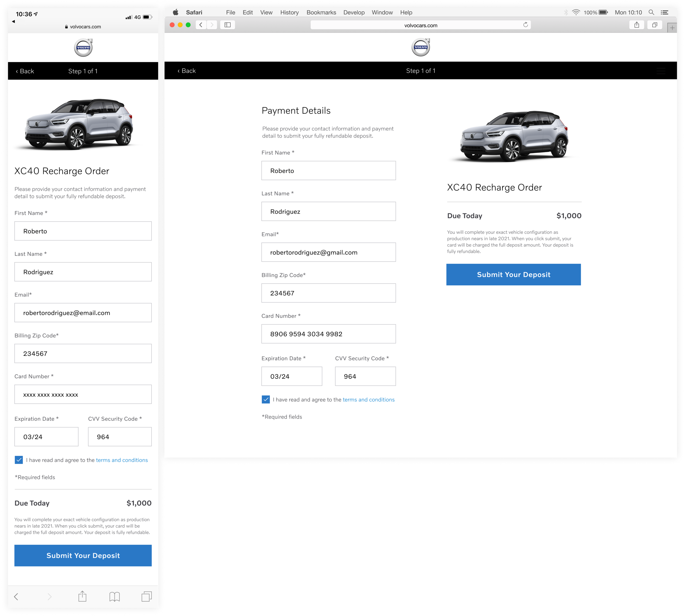Click the desktop First Name field with Roberto
This screenshot has width=685, height=616.
point(329,171)
